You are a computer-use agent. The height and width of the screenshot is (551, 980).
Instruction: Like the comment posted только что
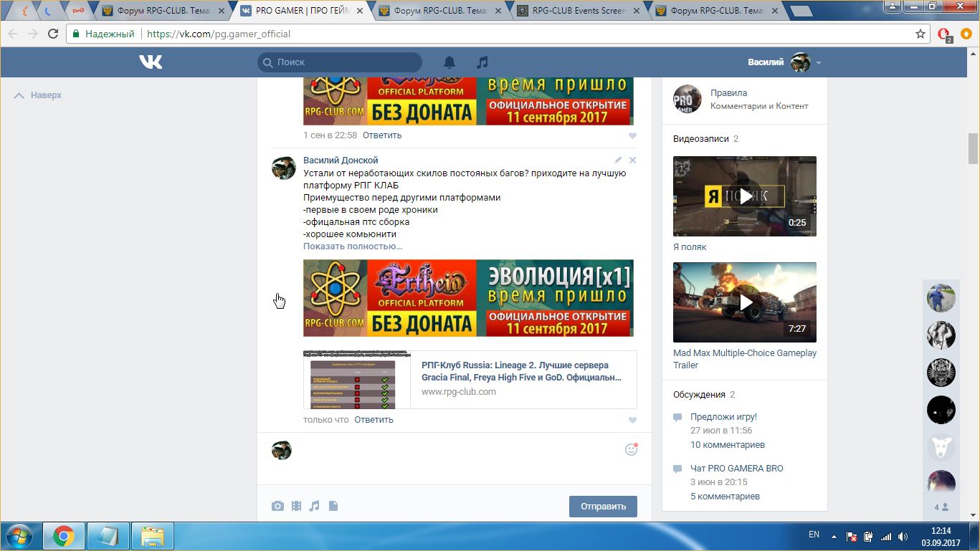point(632,421)
